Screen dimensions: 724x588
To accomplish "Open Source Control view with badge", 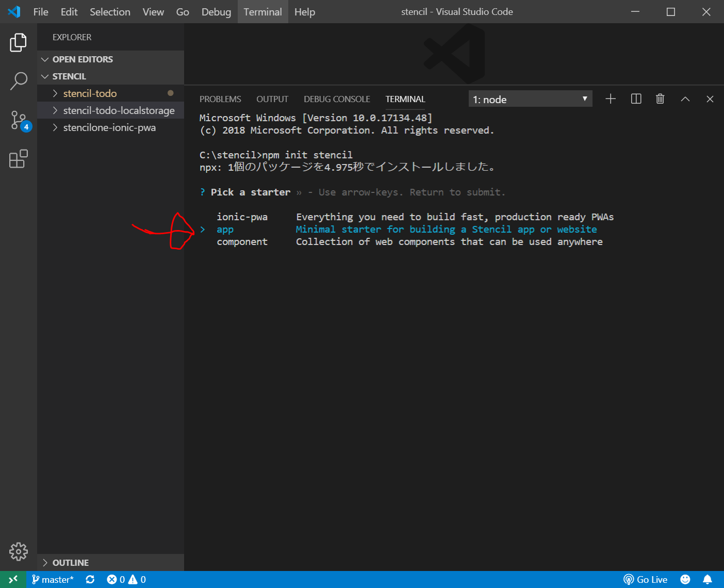I will (x=20, y=121).
